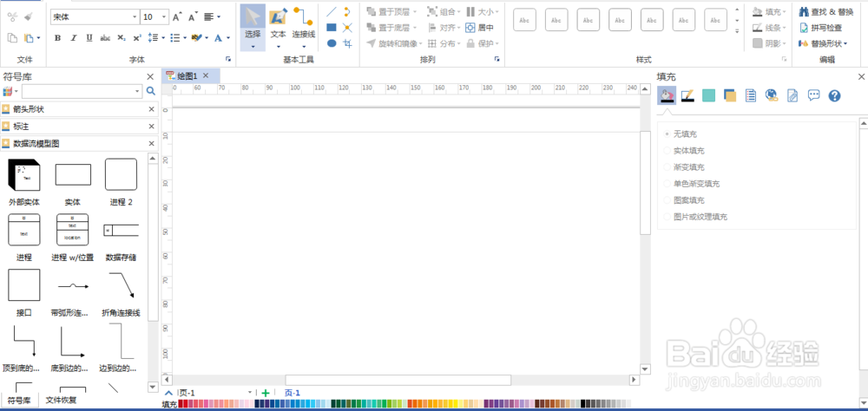Viewport: 868px width, 411px height.
Task: Add a new page with green plus
Action: pos(265,393)
